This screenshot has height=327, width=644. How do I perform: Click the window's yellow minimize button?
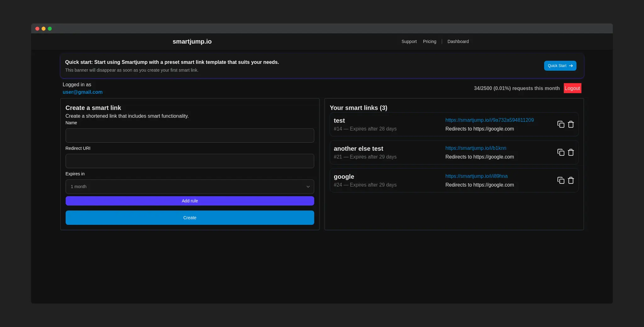tap(44, 29)
